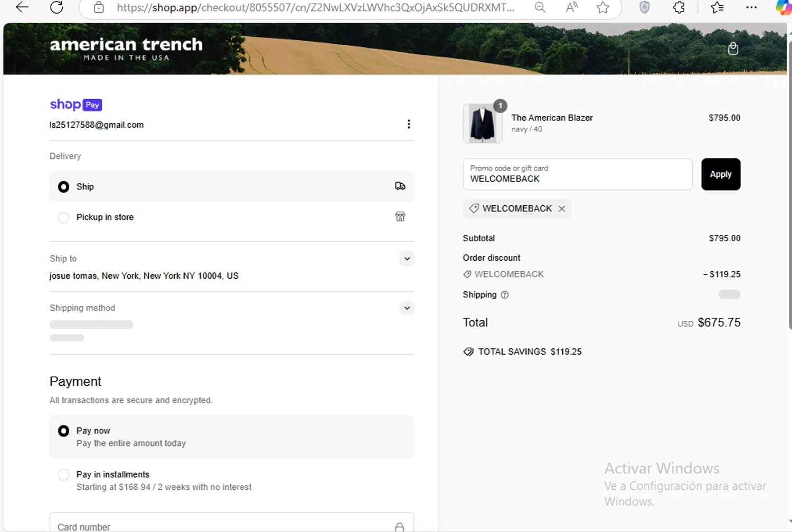The image size is (792, 532).
Task: Click the navy / 40 variant text
Action: (526, 129)
